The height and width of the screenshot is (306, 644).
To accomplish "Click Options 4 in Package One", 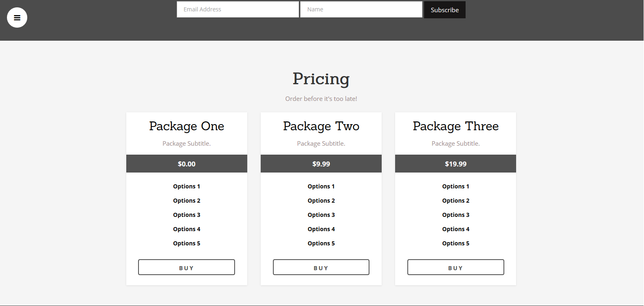I will [187, 229].
